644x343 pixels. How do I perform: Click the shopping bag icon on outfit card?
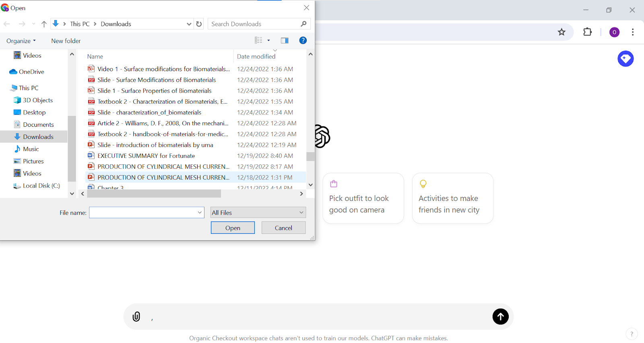[334, 184]
